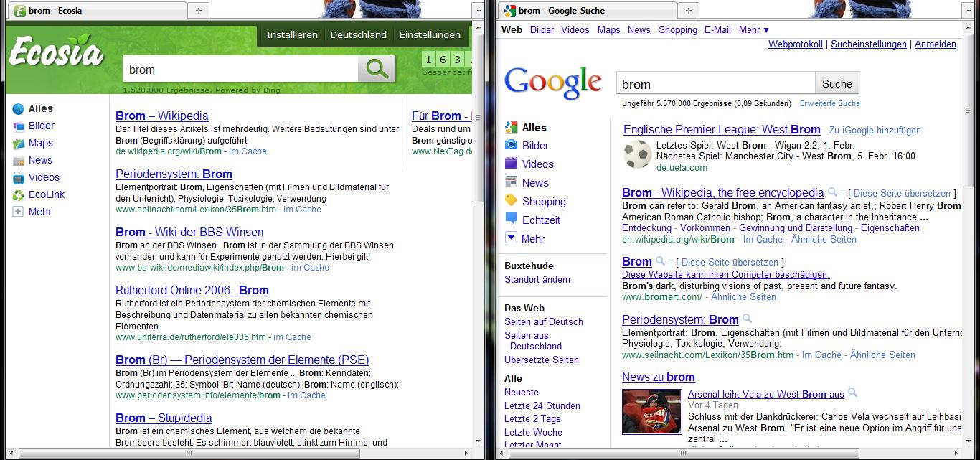The height and width of the screenshot is (460, 980).
Task: Open new tab in the Google window
Action: pos(689,10)
